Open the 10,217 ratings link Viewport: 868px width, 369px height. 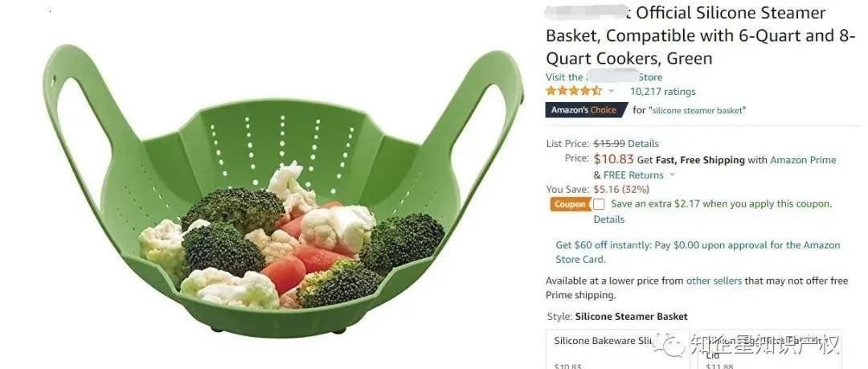pos(662,92)
